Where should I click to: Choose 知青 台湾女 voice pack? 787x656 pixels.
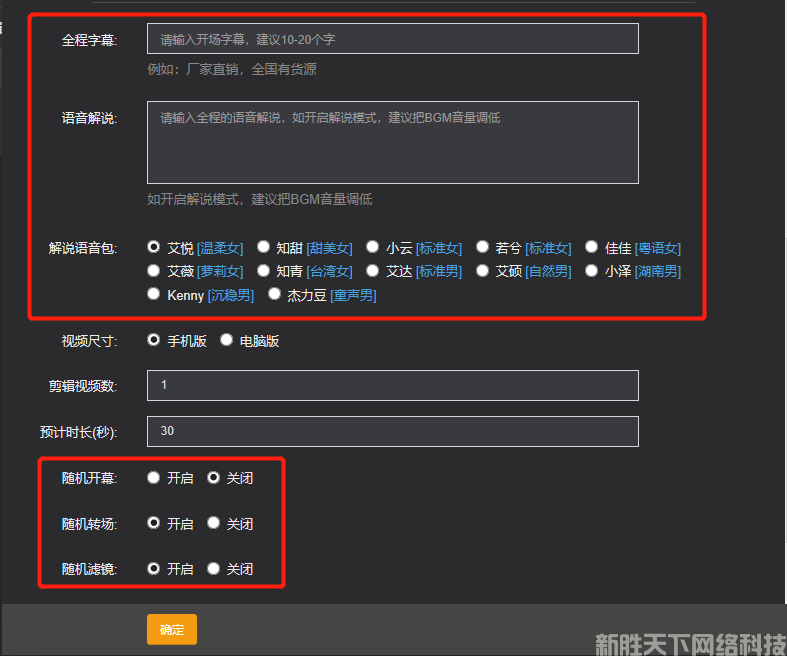(264, 271)
